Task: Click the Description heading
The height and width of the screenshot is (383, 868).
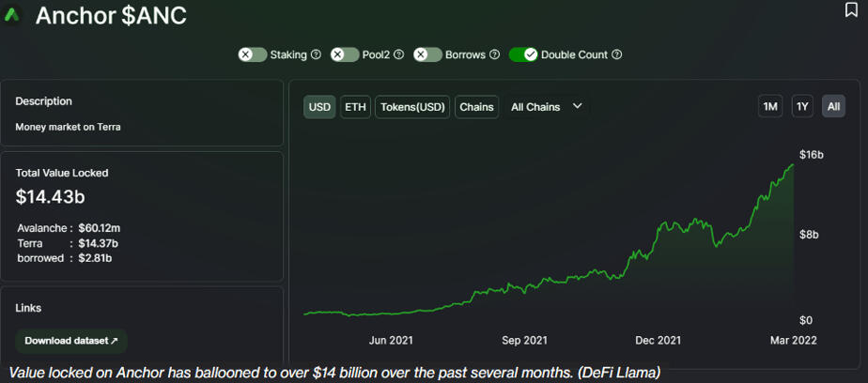Action: (44, 101)
